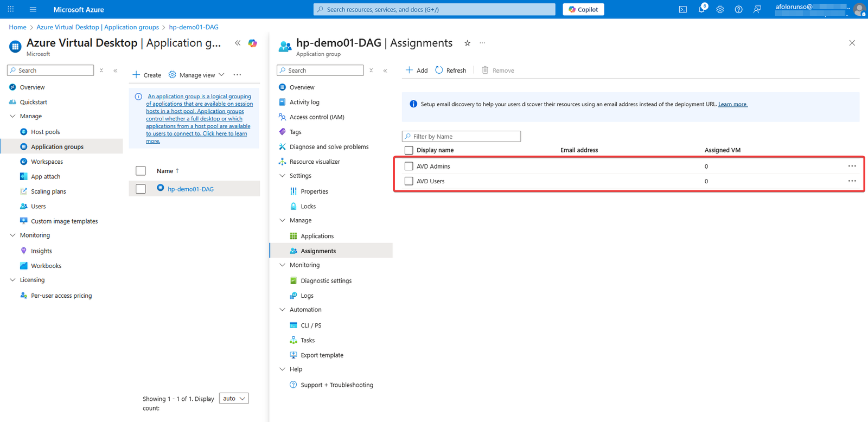Open more options for AVD Admins row

(x=852, y=166)
